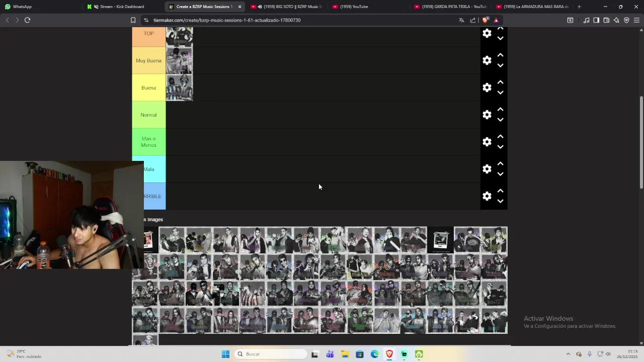
Task: Select the Buena tier label
Action: pos(148,87)
